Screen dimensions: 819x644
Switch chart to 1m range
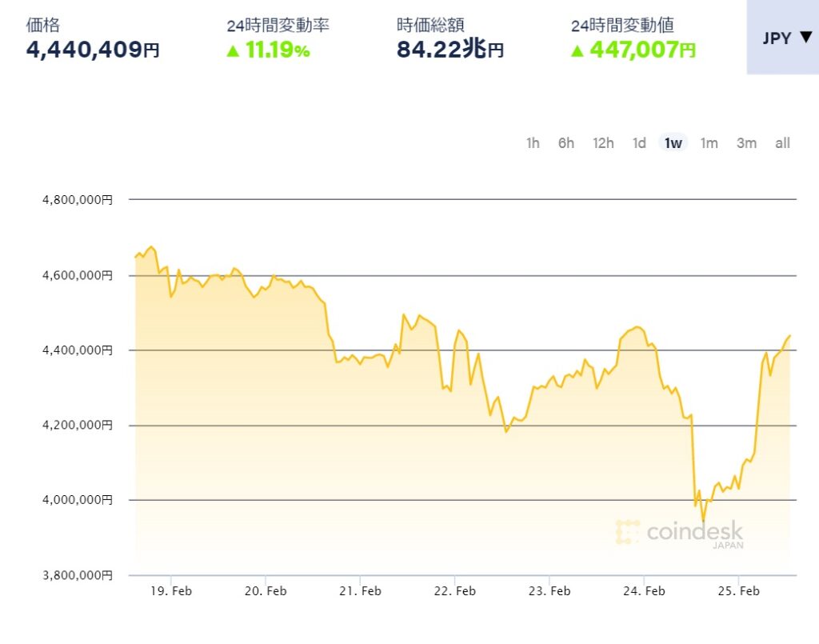pos(709,143)
